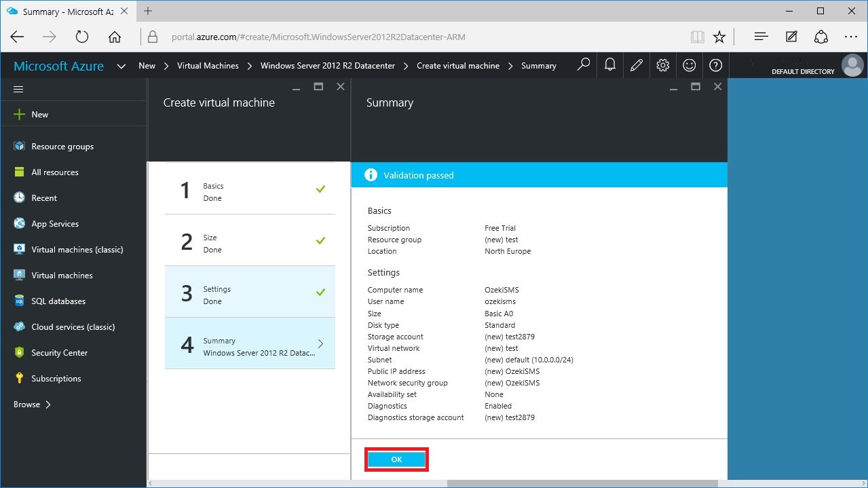Click the Diagnostics Enabled value
The height and width of the screenshot is (488, 868).
(498, 406)
